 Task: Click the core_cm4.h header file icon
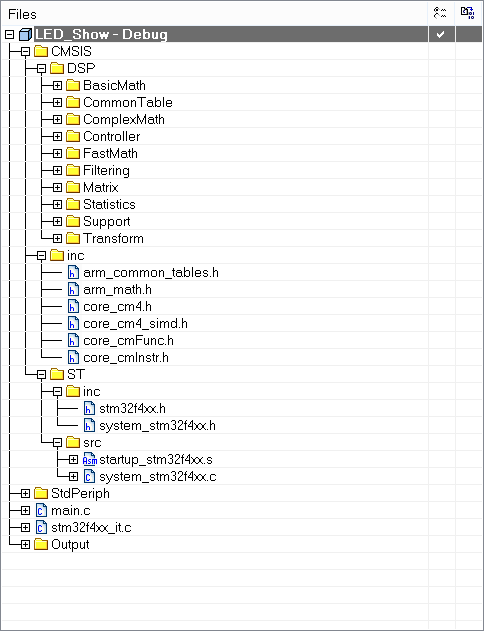point(73,307)
